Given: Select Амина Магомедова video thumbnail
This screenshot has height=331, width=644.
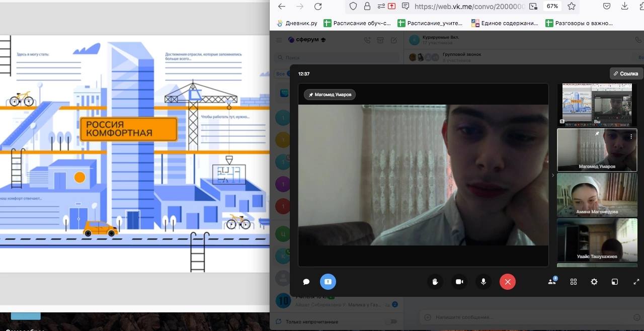Looking at the screenshot, I should point(597,194).
